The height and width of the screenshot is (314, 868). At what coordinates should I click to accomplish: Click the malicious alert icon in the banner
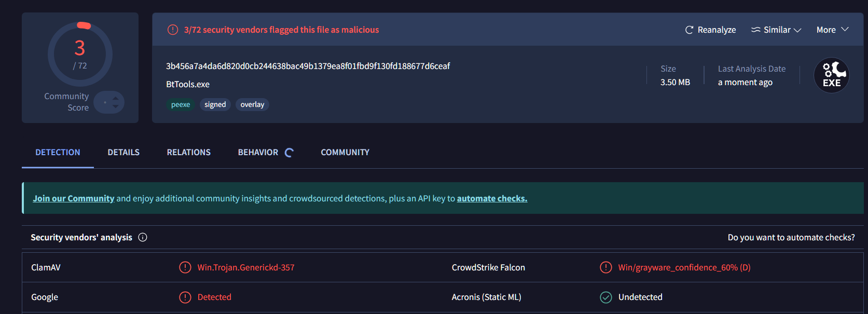click(x=173, y=30)
